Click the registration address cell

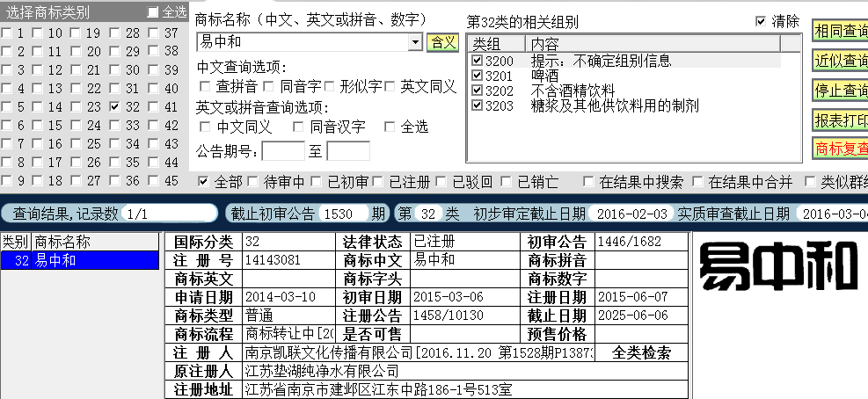click(x=465, y=389)
